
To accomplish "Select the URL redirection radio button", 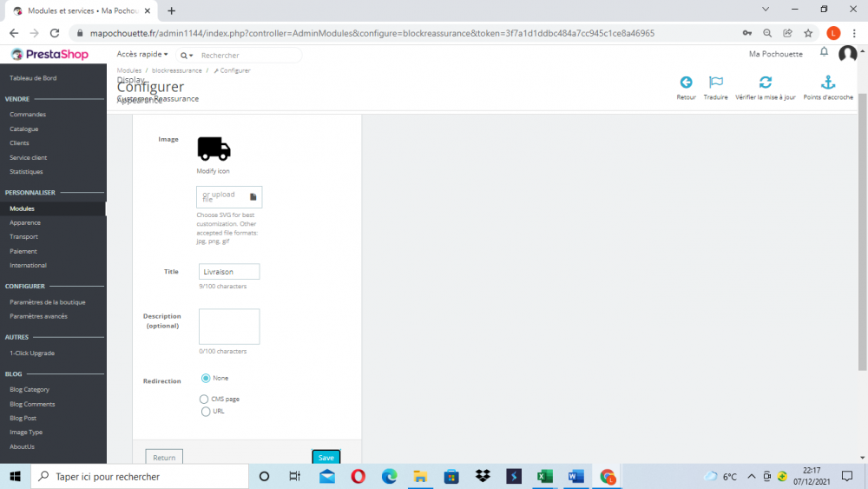I will 206,412.
